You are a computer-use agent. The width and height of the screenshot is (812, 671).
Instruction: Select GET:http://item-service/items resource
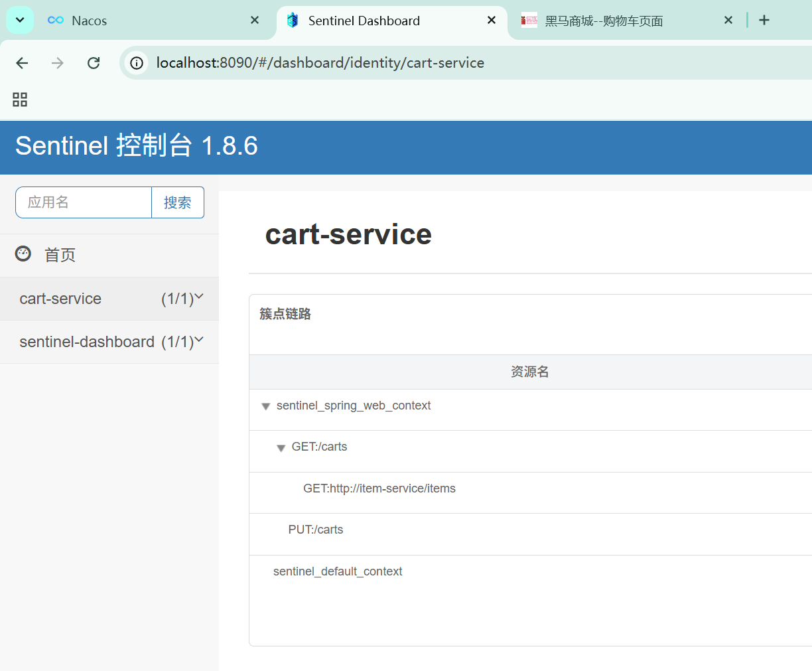point(379,488)
